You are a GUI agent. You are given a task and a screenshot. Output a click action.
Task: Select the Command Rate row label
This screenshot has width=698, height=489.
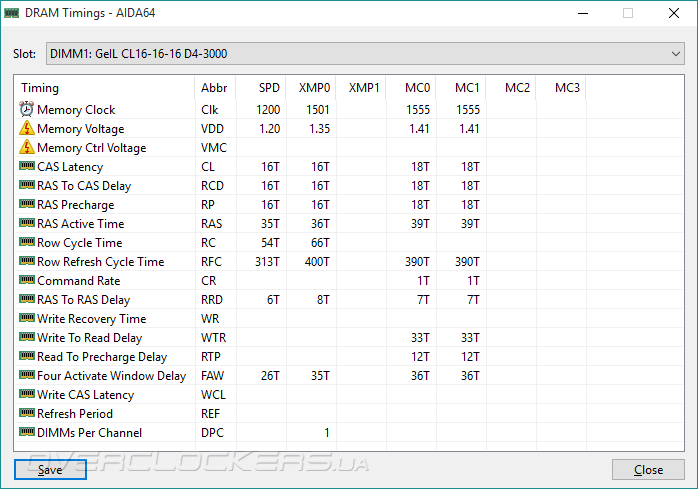point(79,281)
